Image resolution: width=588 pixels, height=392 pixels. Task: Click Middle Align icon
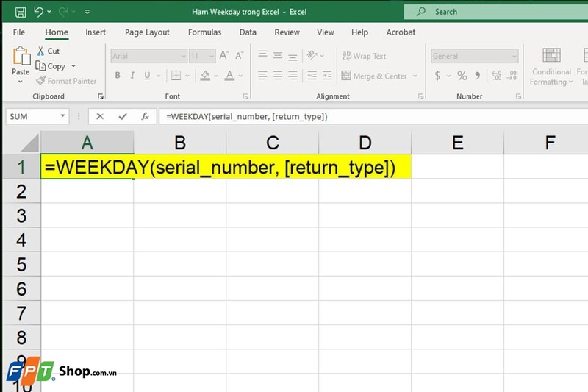pos(278,55)
